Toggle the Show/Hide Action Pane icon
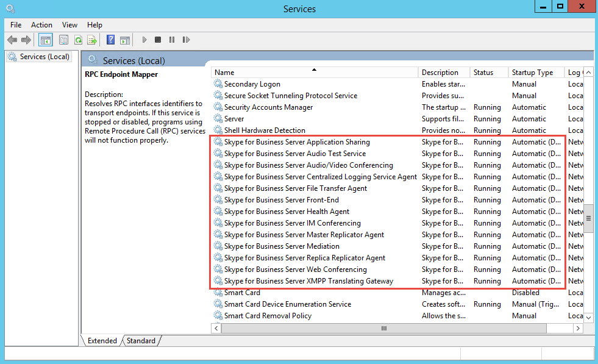Screen dimensions: 598x364 125,40
